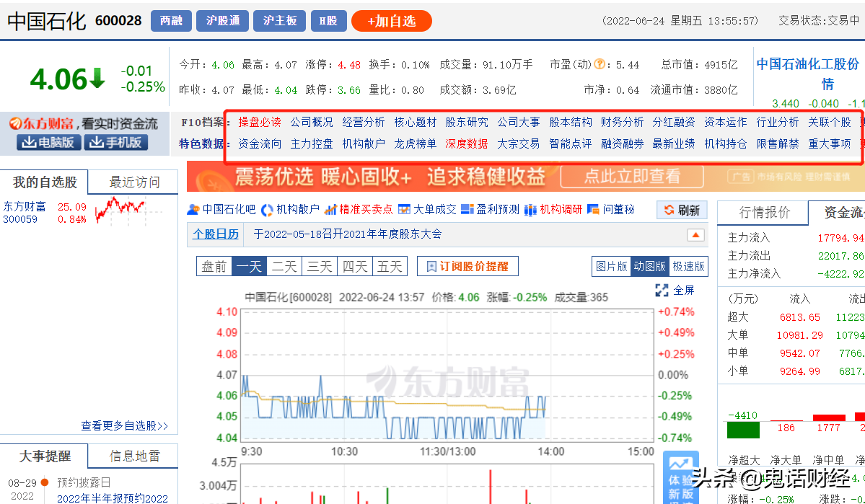Switch chart to 图片版
Image resolution: width=865 pixels, height=504 pixels.
[x=611, y=266]
